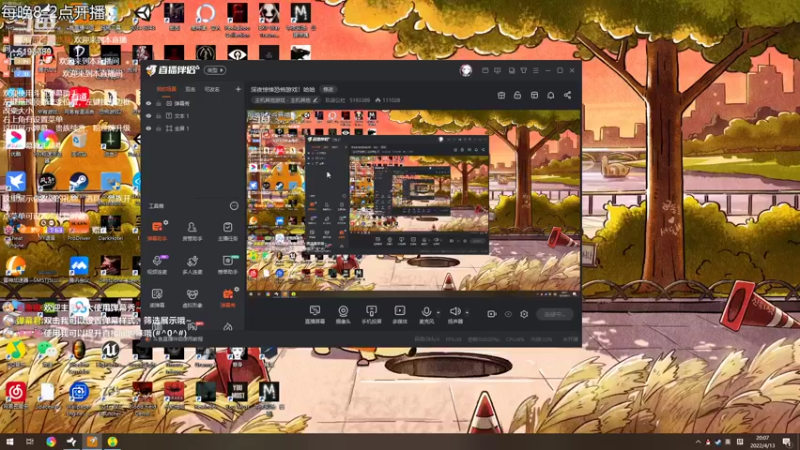The height and width of the screenshot is (450, 800).
Task: Toggle visibility of the 文本 1 layer
Action: click(x=148, y=116)
